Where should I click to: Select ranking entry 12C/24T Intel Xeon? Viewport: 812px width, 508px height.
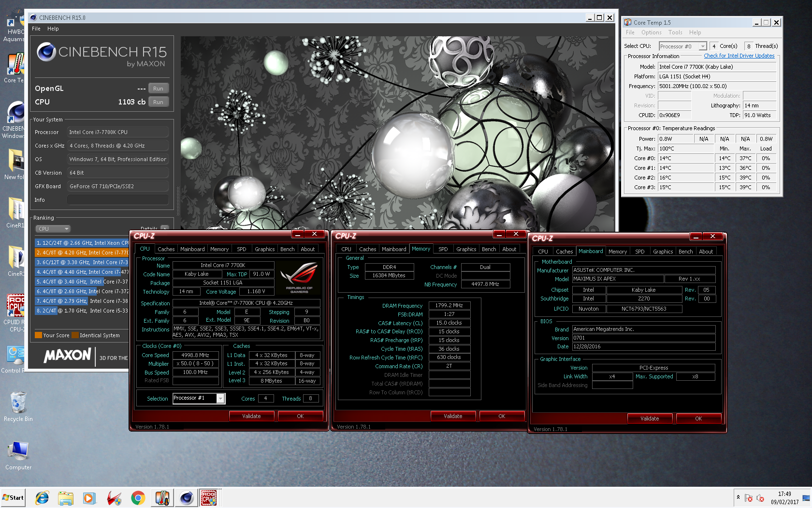(x=81, y=243)
